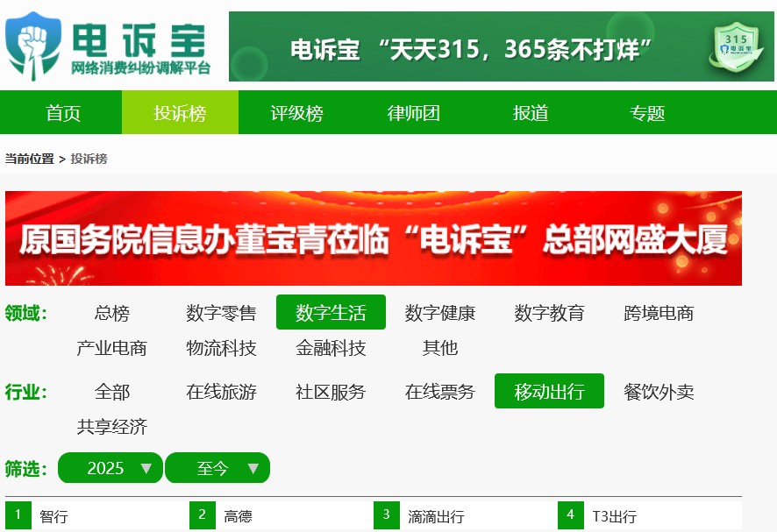This screenshot has height=532, width=777.
Task: Filter by 在线旅游 industry
Action: point(221,391)
